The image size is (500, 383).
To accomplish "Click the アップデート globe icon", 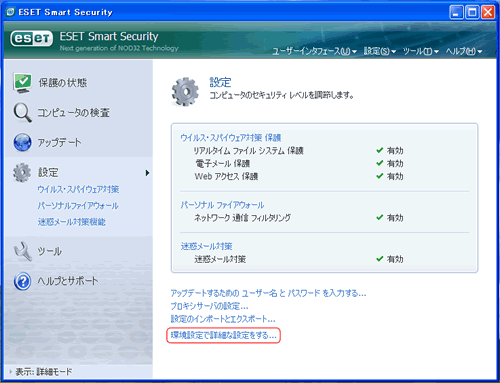I will tap(22, 142).
